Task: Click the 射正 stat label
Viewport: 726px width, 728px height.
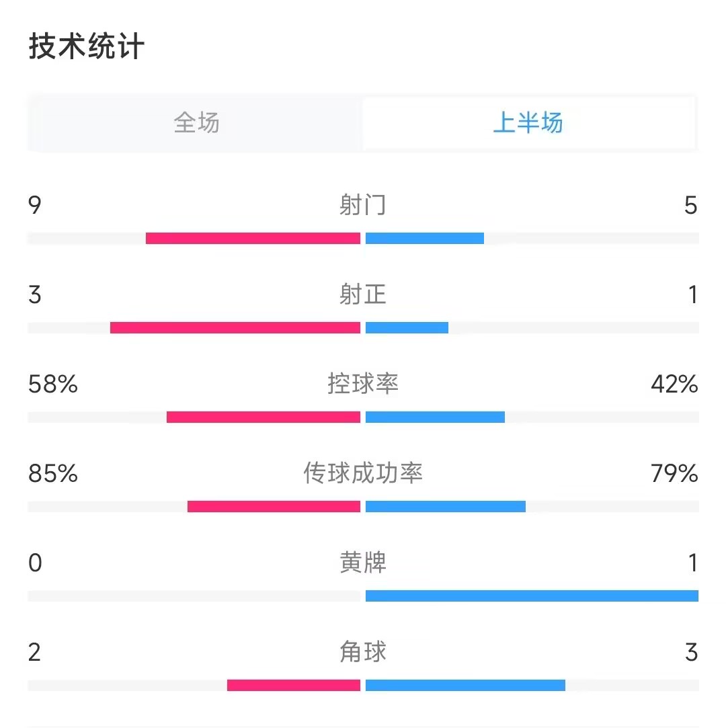Action: [362, 294]
